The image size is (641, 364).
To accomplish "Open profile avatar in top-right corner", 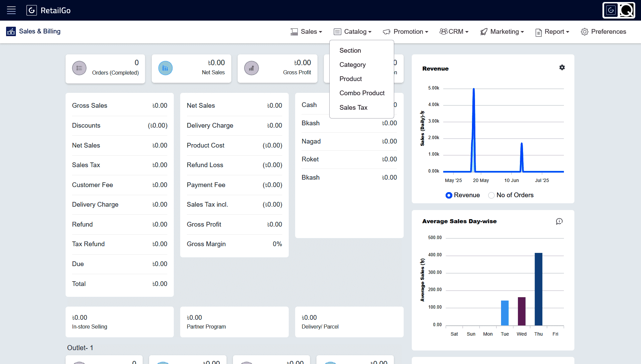I will [619, 10].
